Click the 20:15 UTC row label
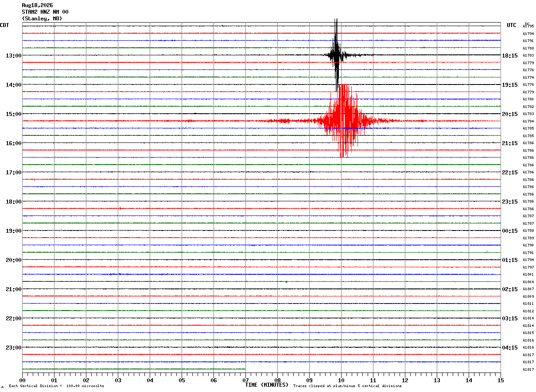Screen dimensions: 536x392 509,114
